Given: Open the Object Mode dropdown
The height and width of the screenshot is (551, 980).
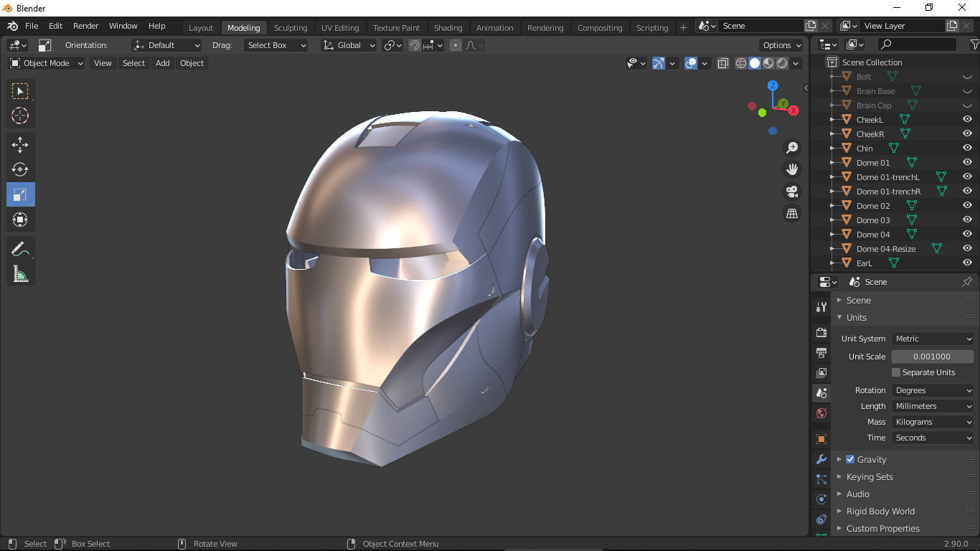Looking at the screenshot, I should tap(47, 63).
